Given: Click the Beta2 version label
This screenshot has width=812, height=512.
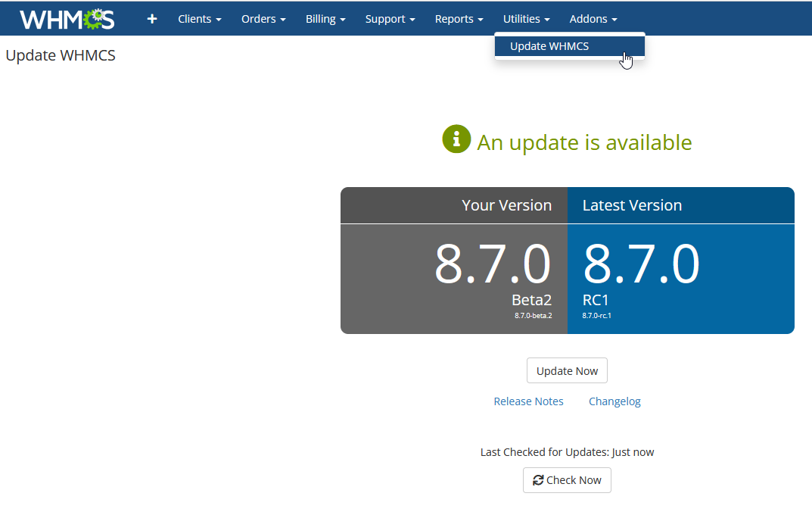Looking at the screenshot, I should tap(531, 300).
